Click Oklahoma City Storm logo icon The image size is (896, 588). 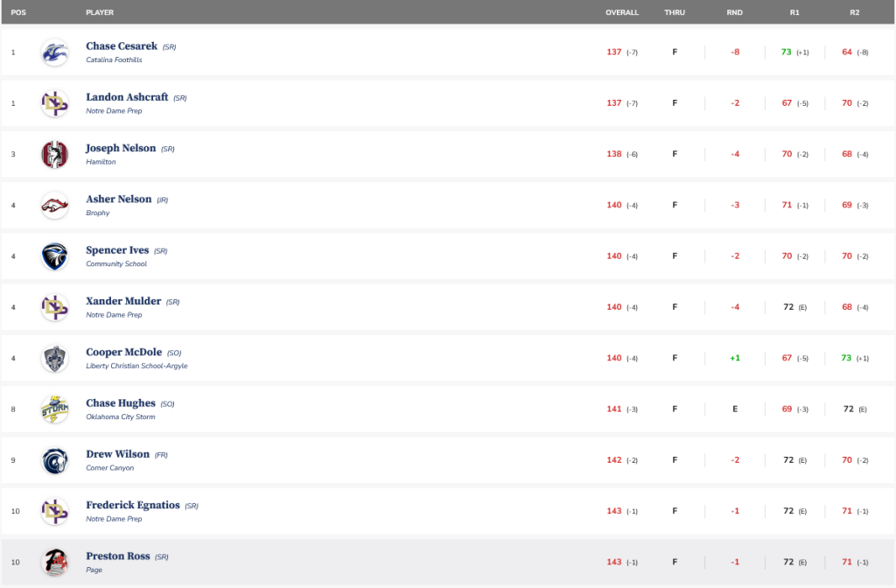click(x=54, y=409)
